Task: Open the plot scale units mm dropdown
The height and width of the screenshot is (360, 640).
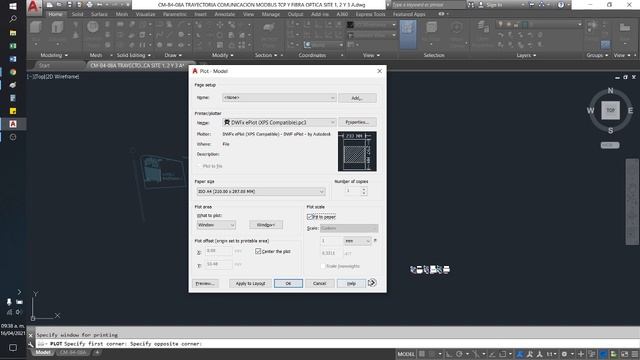Action: click(x=357, y=241)
